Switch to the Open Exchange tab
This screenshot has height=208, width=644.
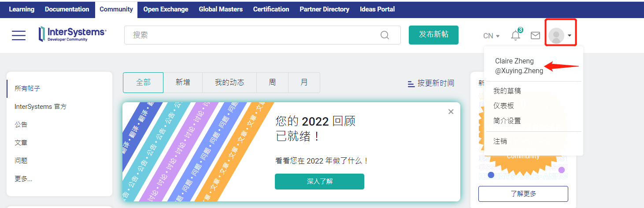coord(166,9)
